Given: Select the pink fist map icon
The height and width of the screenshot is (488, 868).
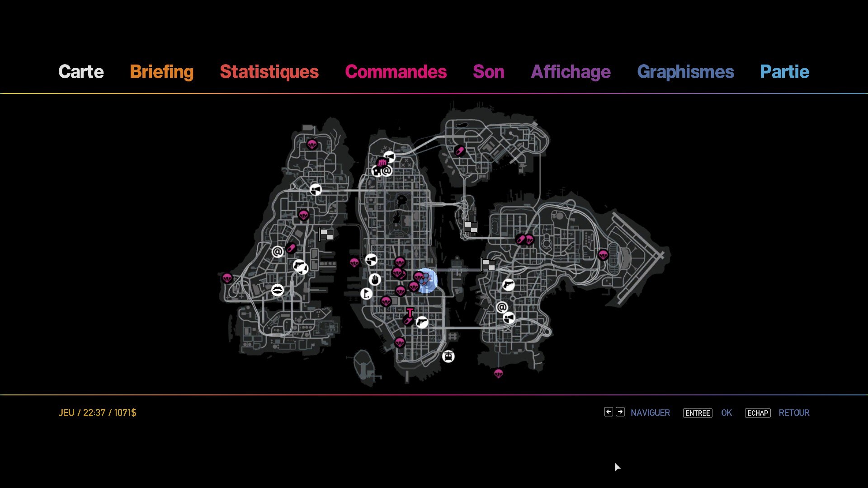Looking at the screenshot, I should tap(382, 163).
